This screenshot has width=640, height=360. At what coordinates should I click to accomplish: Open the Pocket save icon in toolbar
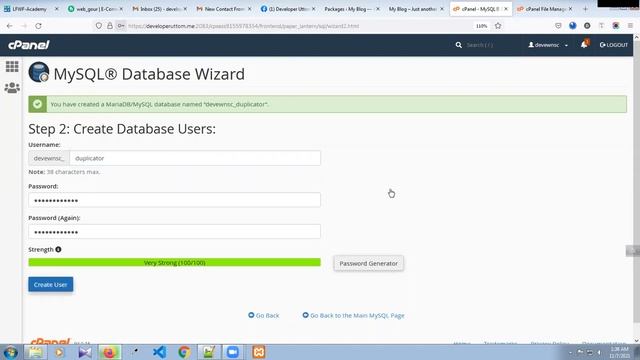[558, 26]
